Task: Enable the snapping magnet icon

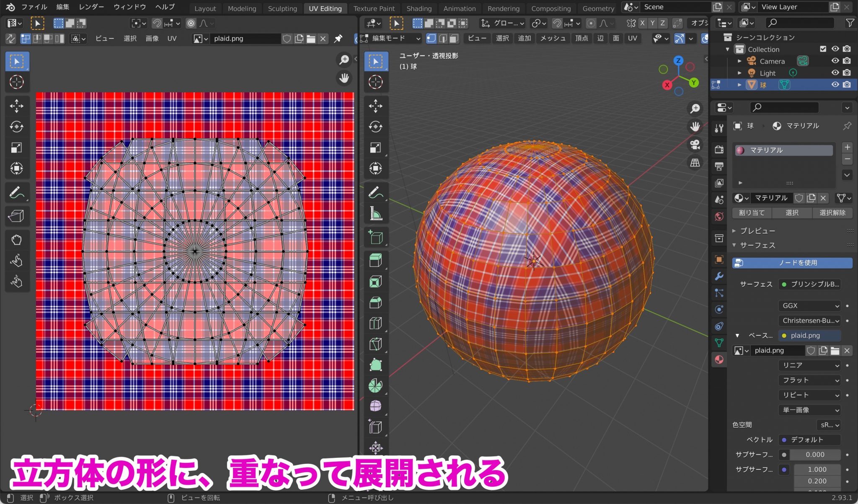Action: pos(557,23)
